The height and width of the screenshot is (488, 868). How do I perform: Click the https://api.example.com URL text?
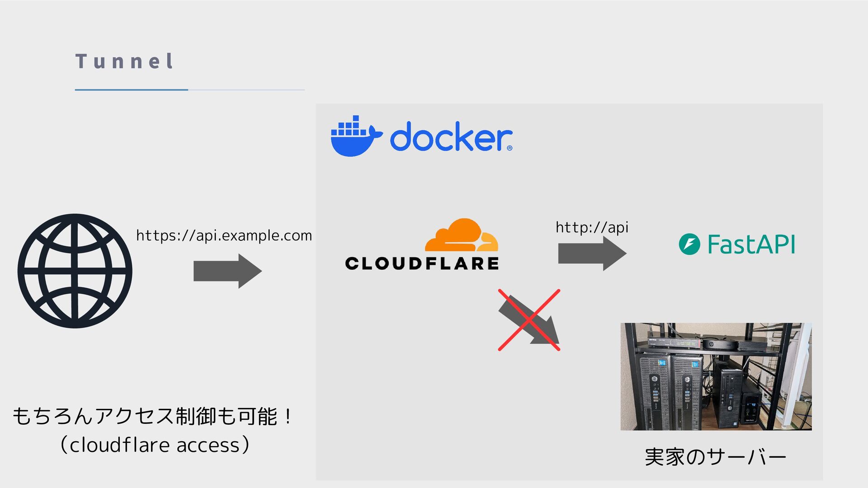coord(224,235)
